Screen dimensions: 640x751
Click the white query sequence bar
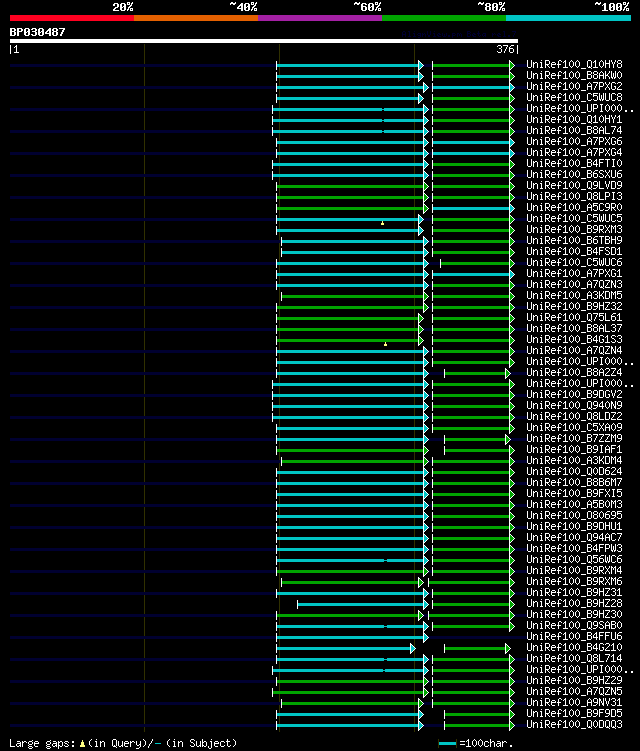[x=263, y=41]
